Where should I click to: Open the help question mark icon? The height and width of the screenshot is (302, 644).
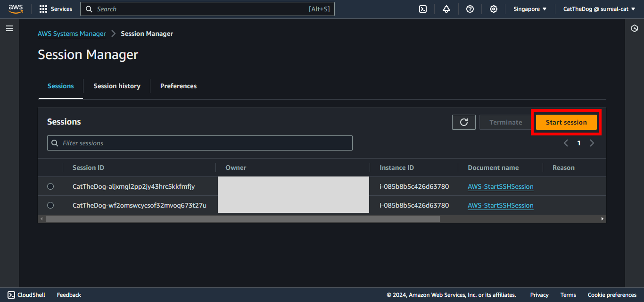470,9
